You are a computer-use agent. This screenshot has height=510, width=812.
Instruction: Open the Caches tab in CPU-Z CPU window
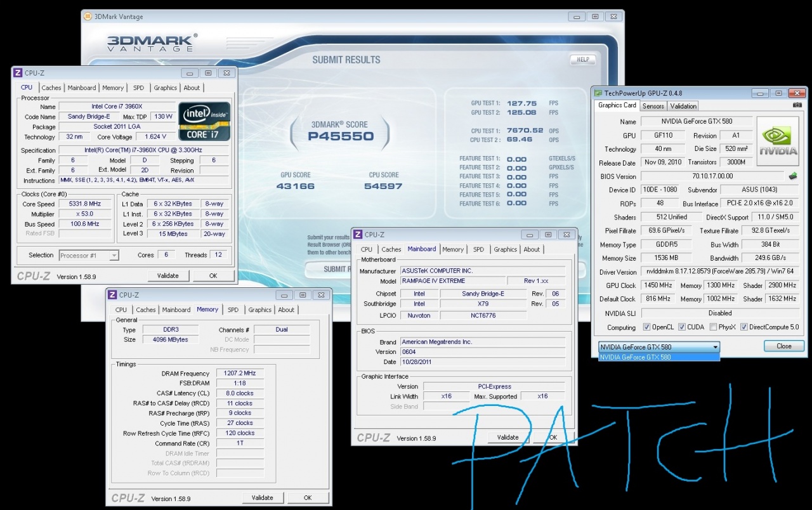tap(51, 88)
